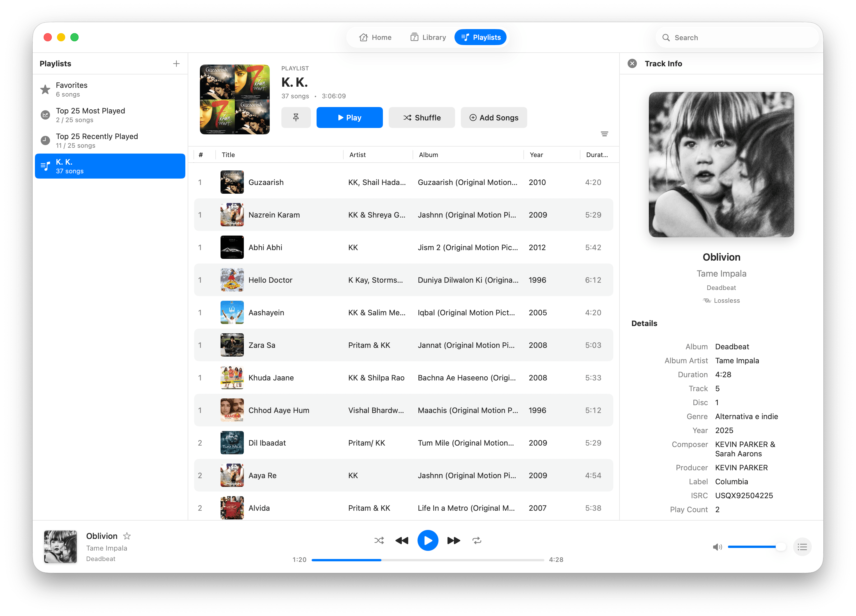
Task: Play the K. K. playlist
Action: pos(349,118)
